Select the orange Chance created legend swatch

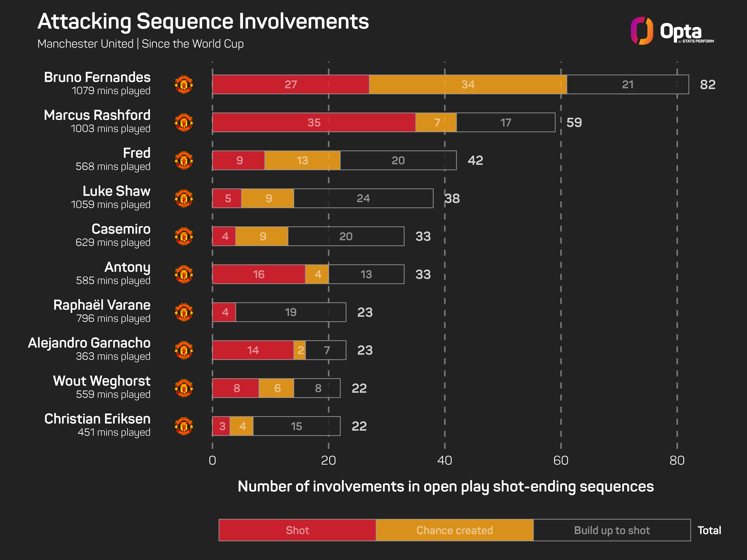click(455, 530)
